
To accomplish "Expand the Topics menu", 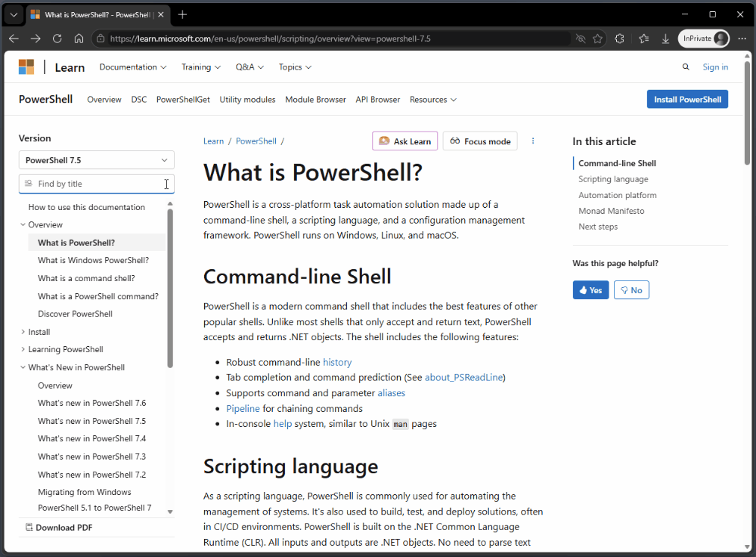I will (x=295, y=67).
